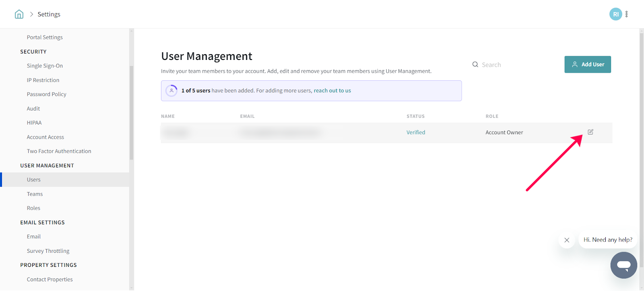Click the home icon in breadcrumb
This screenshot has height=291, width=644.
[x=19, y=14]
